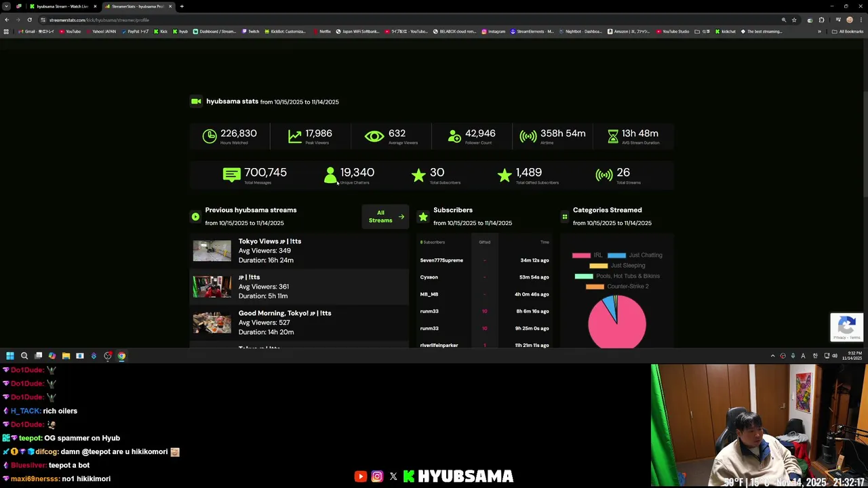Open the Nightbot Dashboard bookmark
868x488 pixels.
point(580,31)
